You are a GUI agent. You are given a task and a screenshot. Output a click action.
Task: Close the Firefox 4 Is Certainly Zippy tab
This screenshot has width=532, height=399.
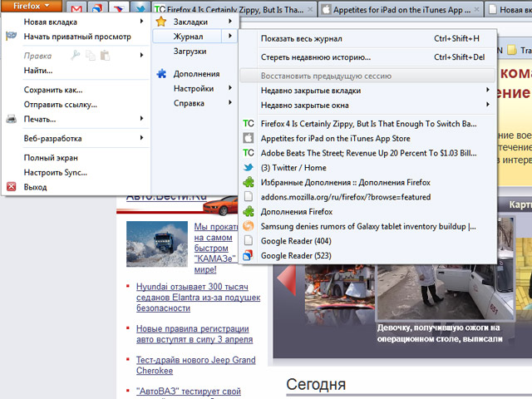(310, 9)
